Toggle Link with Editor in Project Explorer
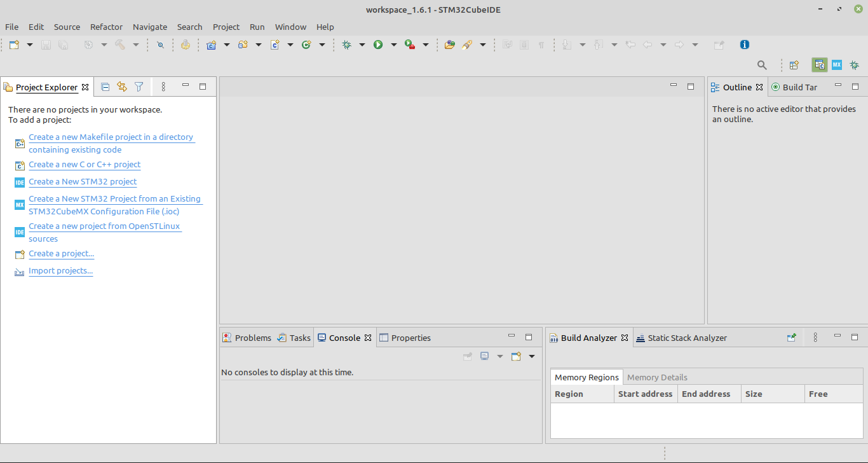The height and width of the screenshot is (463, 868). (x=122, y=86)
